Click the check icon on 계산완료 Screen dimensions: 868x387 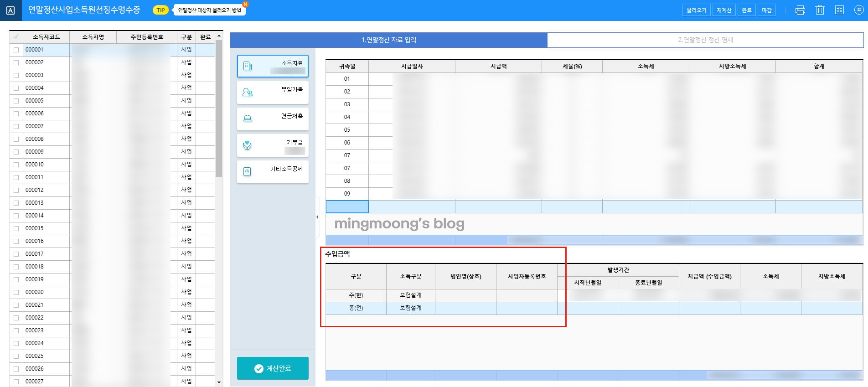tap(258, 368)
